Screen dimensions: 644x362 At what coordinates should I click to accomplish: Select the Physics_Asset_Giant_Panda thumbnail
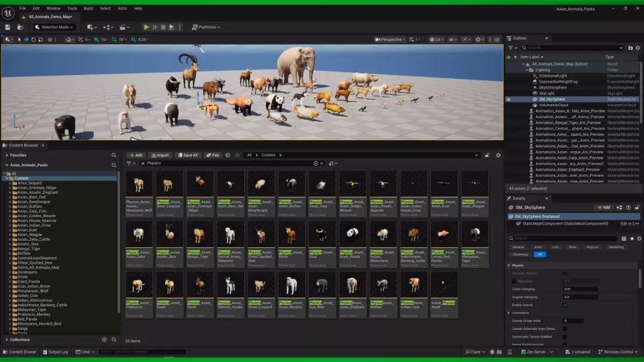click(353, 234)
